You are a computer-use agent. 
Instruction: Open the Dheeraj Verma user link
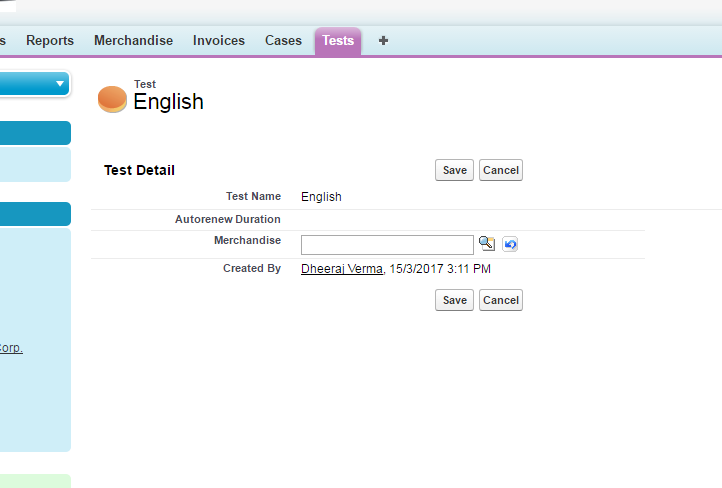tap(341, 269)
